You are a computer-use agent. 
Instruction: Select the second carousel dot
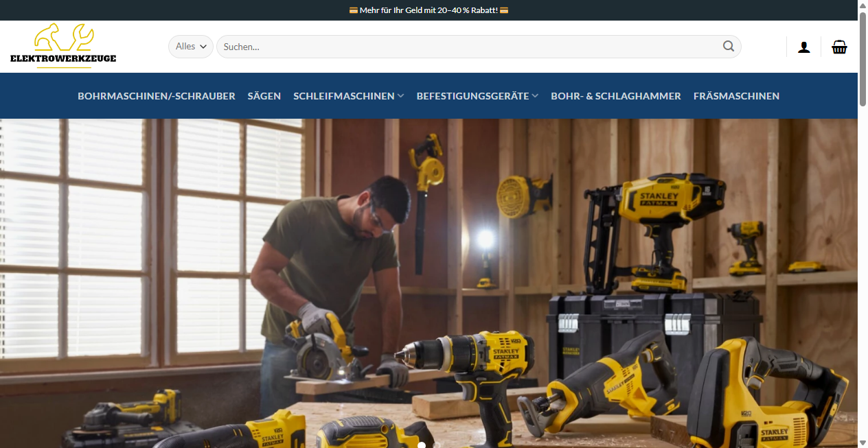pyautogui.click(x=437, y=445)
